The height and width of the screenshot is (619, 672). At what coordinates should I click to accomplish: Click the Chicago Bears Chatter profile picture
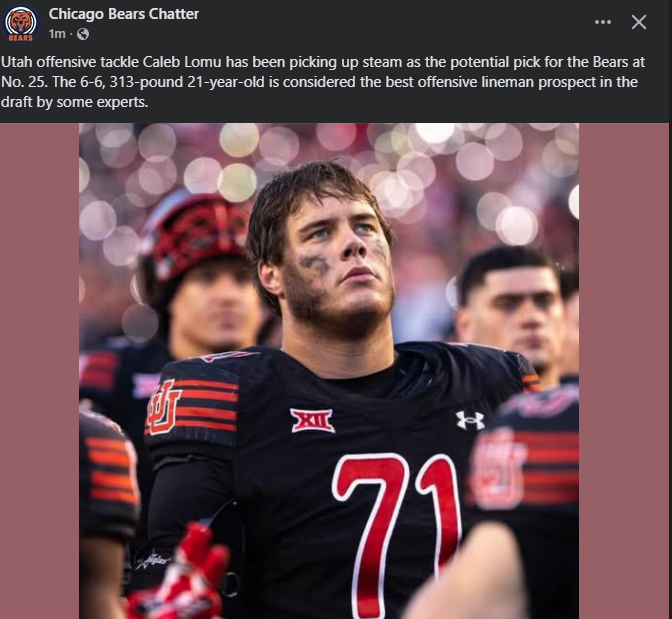click(21, 23)
